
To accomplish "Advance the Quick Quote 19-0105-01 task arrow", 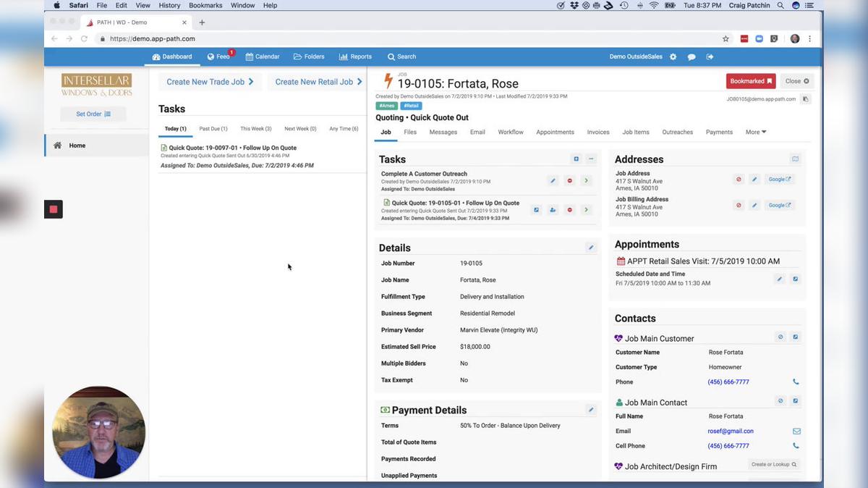I will [x=587, y=210].
